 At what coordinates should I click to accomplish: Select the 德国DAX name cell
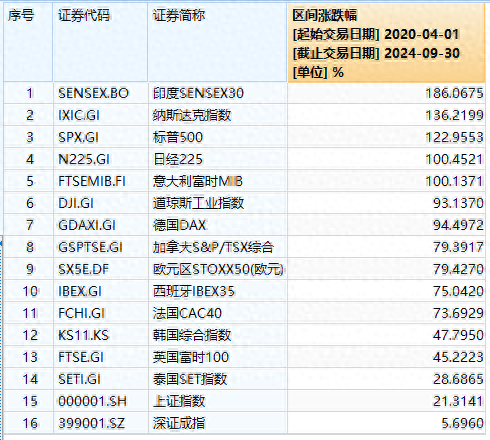217,225
